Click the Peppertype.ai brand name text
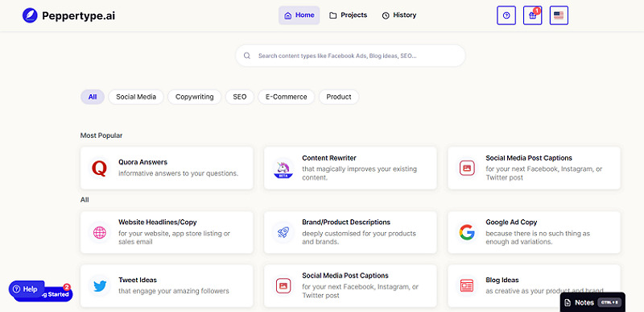This screenshot has width=644, height=312. (x=78, y=15)
